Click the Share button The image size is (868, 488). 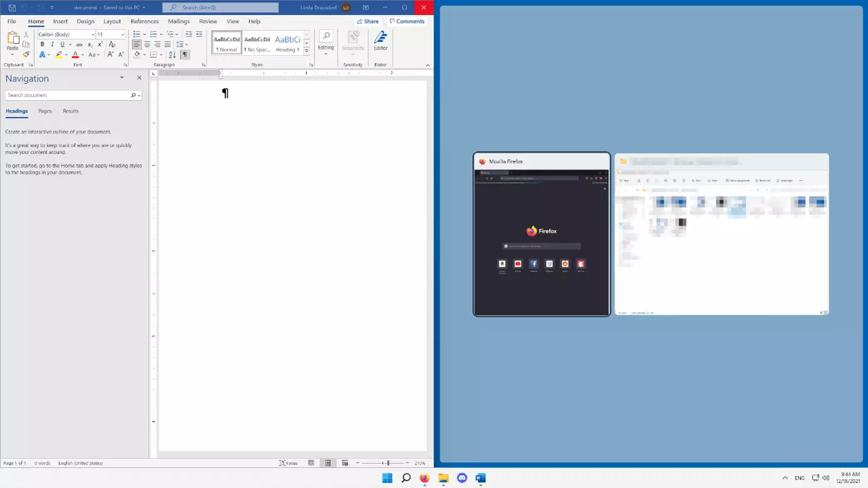pyautogui.click(x=368, y=21)
